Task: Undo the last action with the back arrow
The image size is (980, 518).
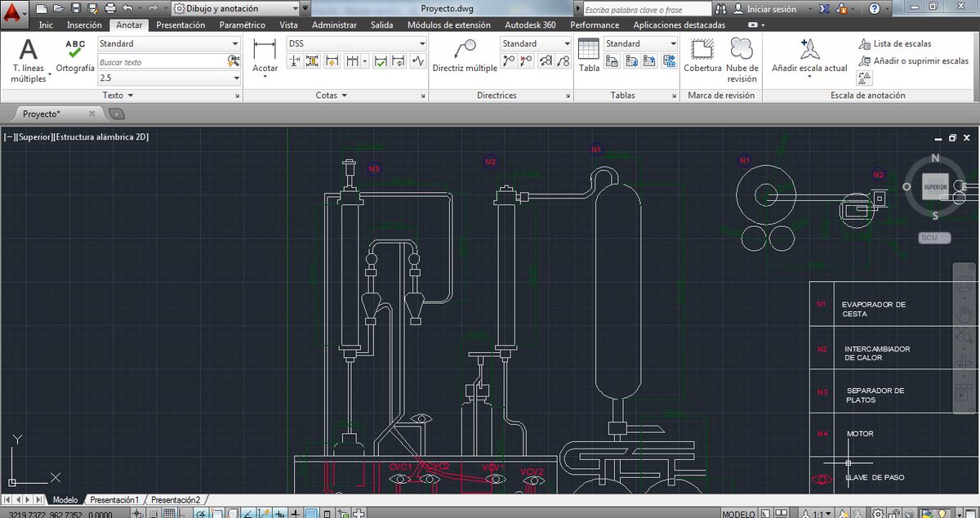Action: 127,9
